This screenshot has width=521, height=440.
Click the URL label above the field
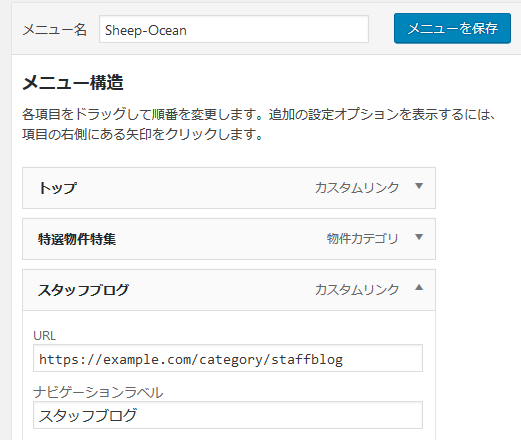click(44, 336)
